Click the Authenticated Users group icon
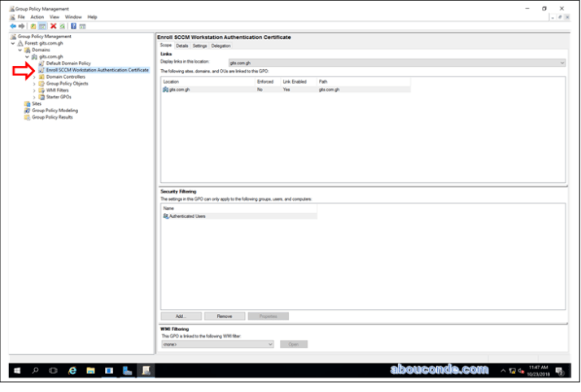The height and width of the screenshot is (392, 581). (166, 216)
